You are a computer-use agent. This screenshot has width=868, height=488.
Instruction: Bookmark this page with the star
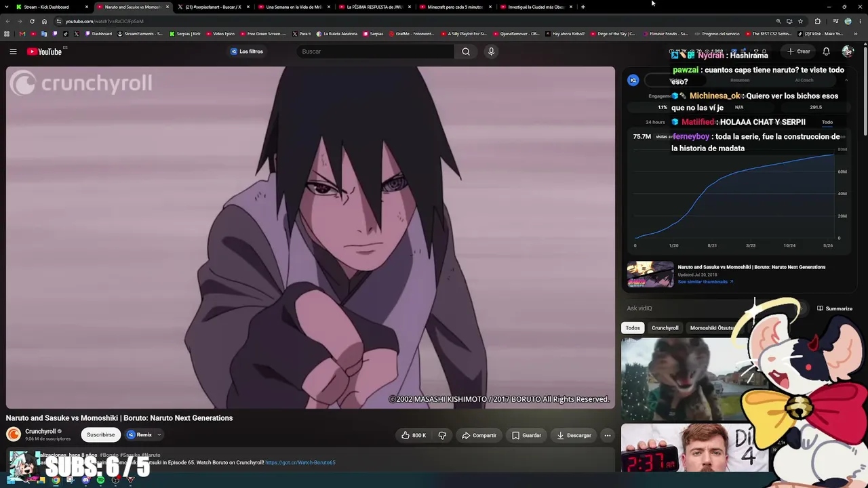(x=800, y=21)
